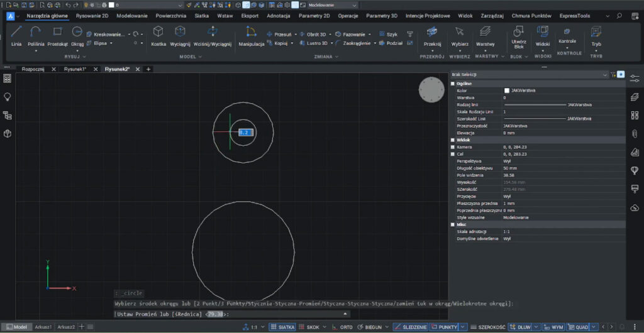Toggle DLUW dynamic UCS
The height and width of the screenshot is (333, 644).
tap(520, 327)
